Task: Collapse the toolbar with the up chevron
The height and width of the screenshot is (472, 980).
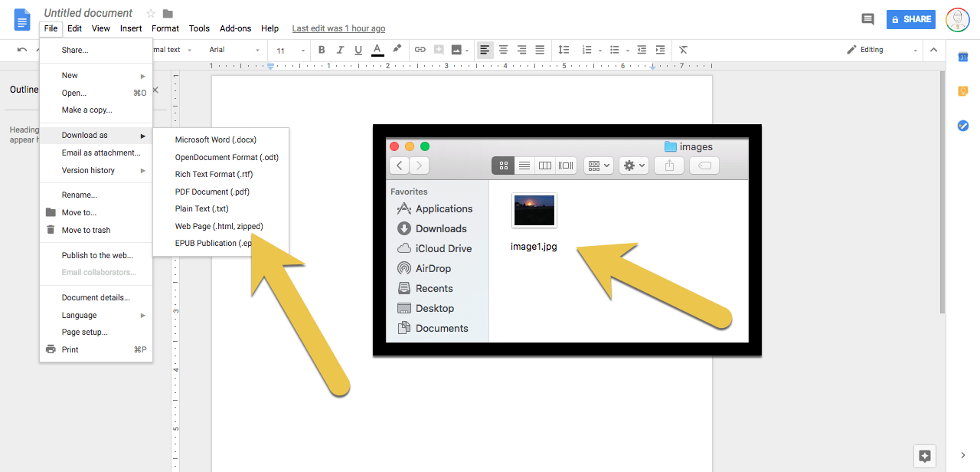Action: (x=933, y=50)
